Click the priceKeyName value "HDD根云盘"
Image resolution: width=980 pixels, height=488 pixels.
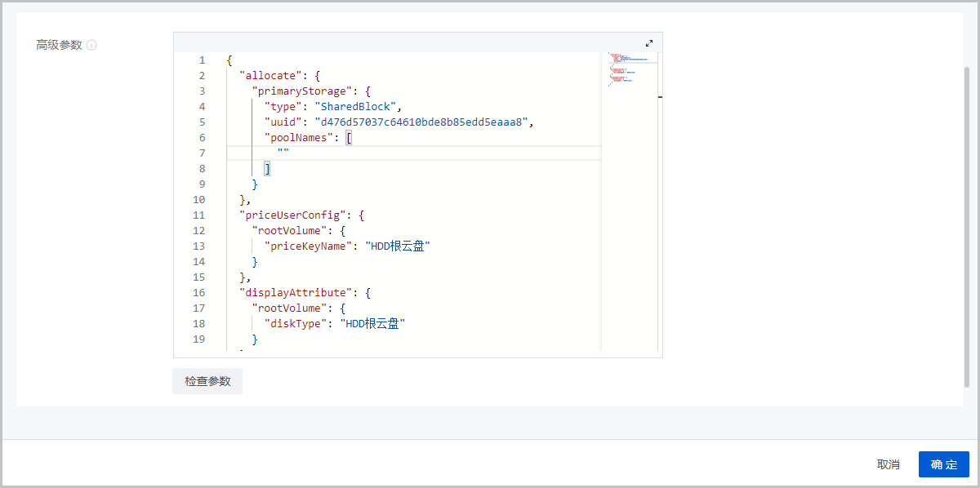pos(397,246)
